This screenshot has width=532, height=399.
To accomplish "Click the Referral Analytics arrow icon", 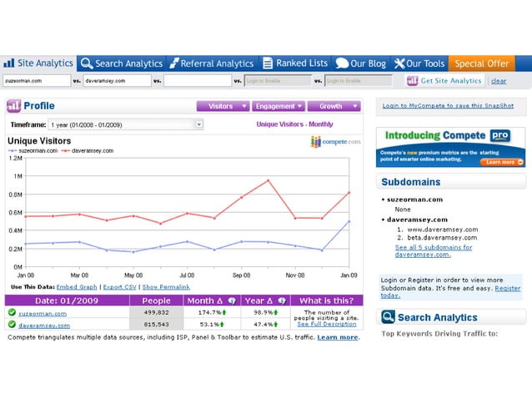I will pyautogui.click(x=174, y=63).
